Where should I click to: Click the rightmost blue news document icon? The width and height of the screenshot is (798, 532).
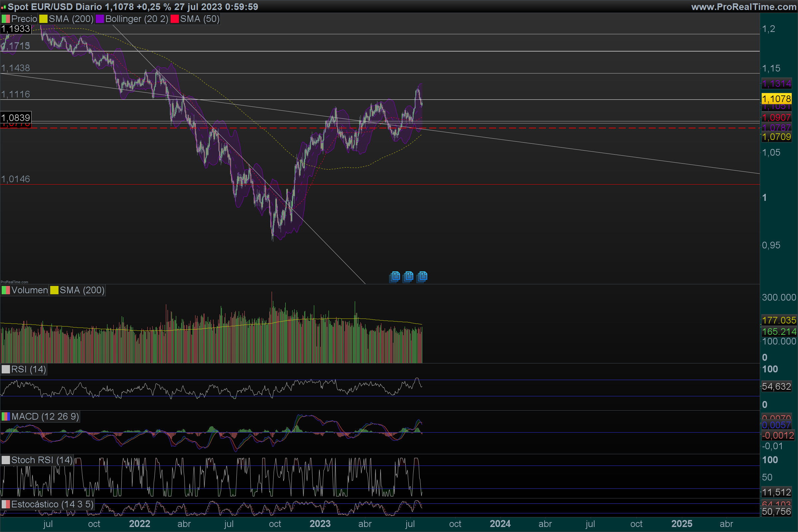(x=422, y=277)
